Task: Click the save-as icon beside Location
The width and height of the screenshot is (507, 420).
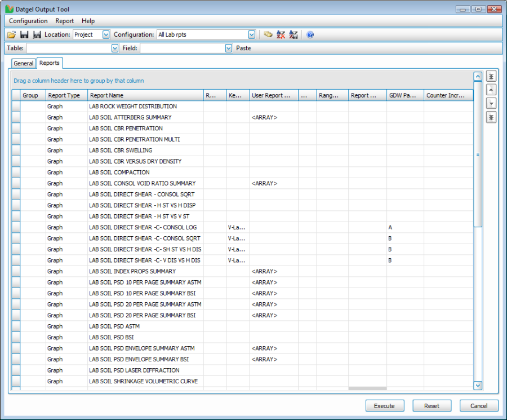Action: click(x=37, y=35)
